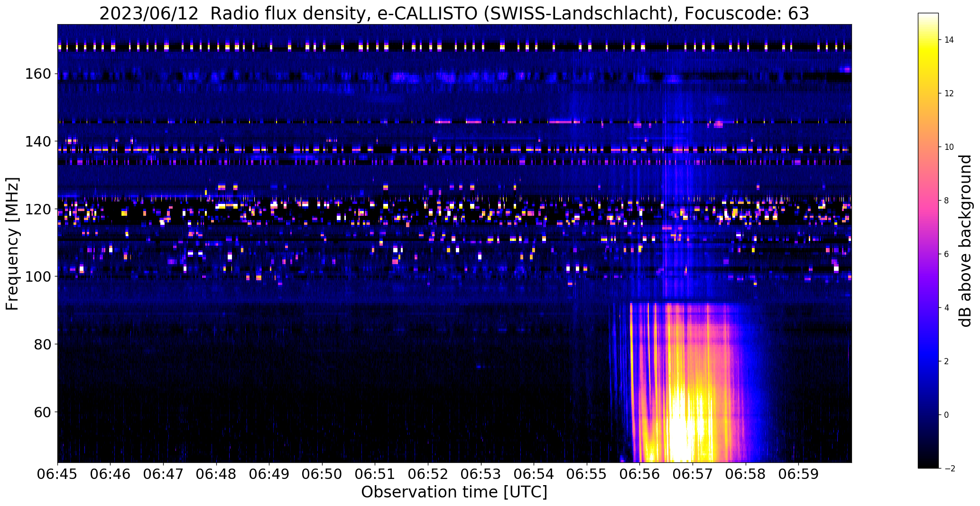The width and height of the screenshot is (980, 506).
Task: Click the colorbar tick value −2
Action: 949,469
